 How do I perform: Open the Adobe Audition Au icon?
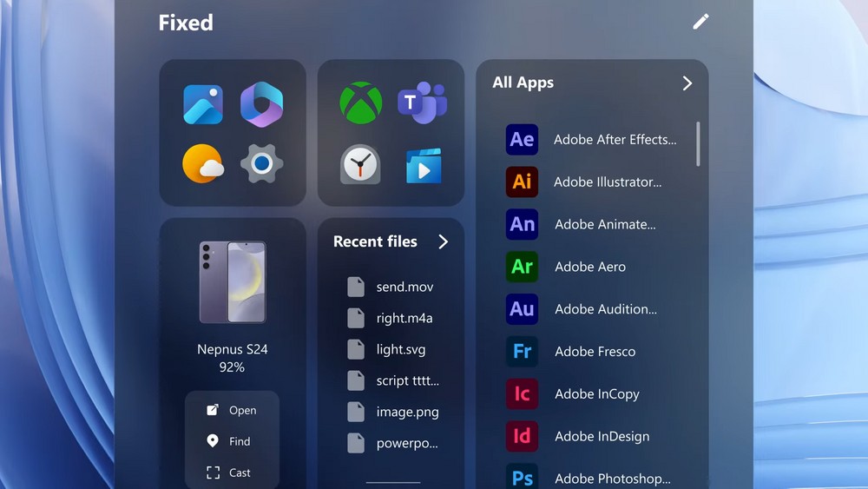click(522, 309)
